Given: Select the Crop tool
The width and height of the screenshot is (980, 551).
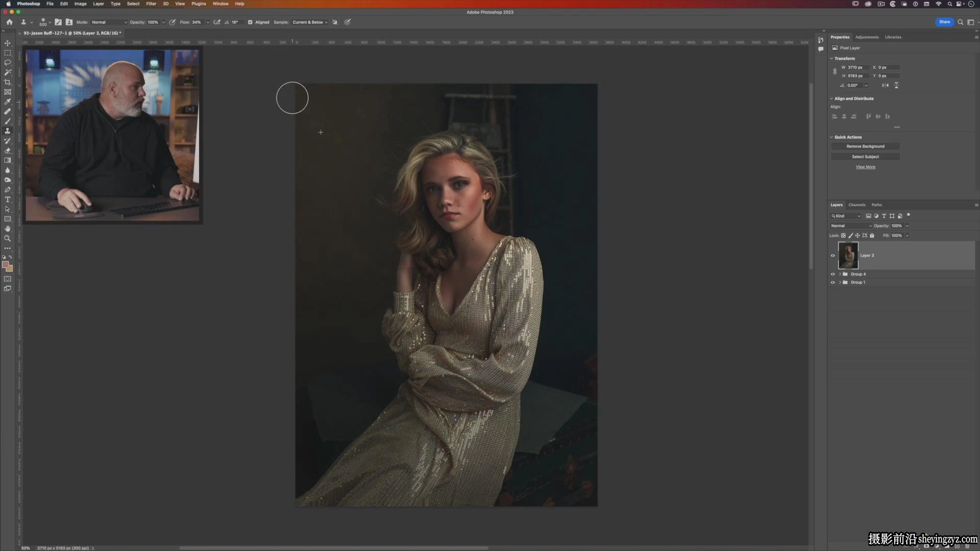Looking at the screenshot, I should coord(8,82).
